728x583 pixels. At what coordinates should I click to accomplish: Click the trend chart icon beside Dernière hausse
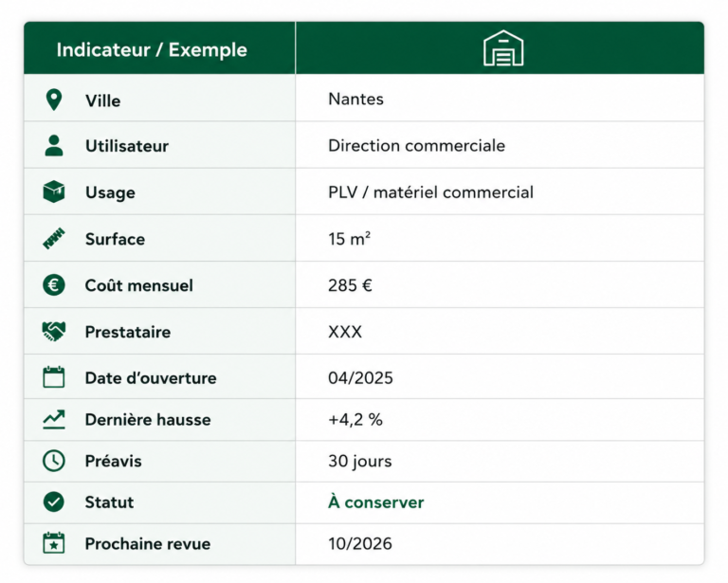pyautogui.click(x=54, y=419)
